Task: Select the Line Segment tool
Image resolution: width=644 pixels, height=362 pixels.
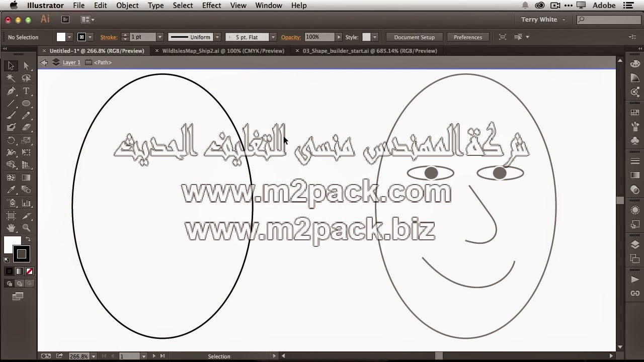Action: [11, 104]
